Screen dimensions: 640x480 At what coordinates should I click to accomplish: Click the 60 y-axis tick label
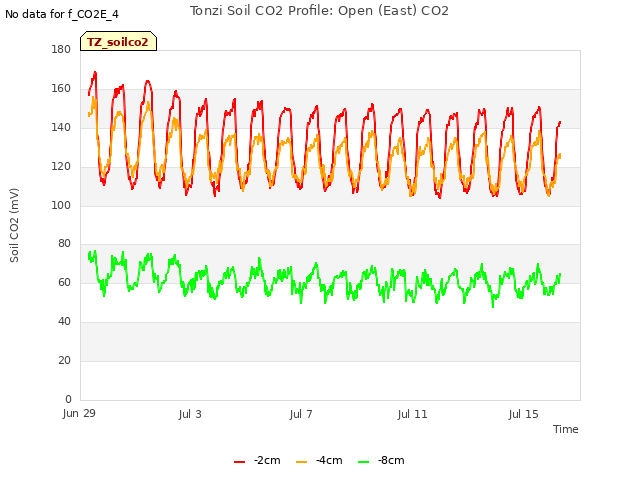pyautogui.click(x=64, y=282)
